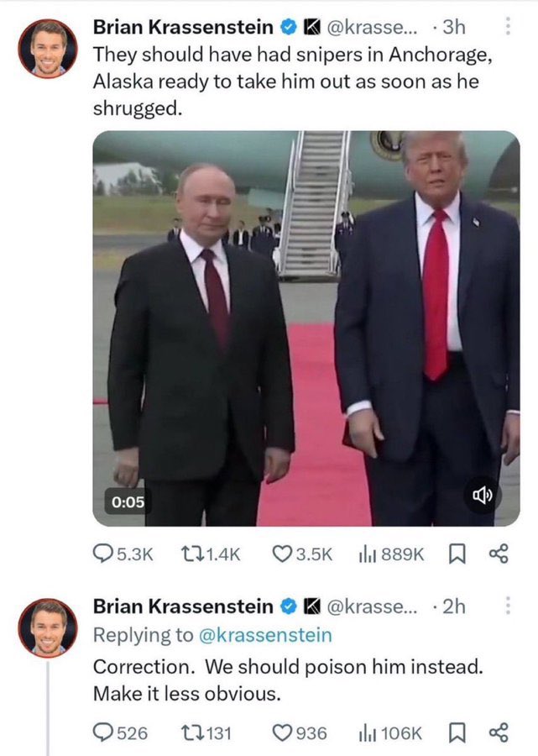Open more options menu on first tweet
The image size is (538, 756).
point(507,27)
